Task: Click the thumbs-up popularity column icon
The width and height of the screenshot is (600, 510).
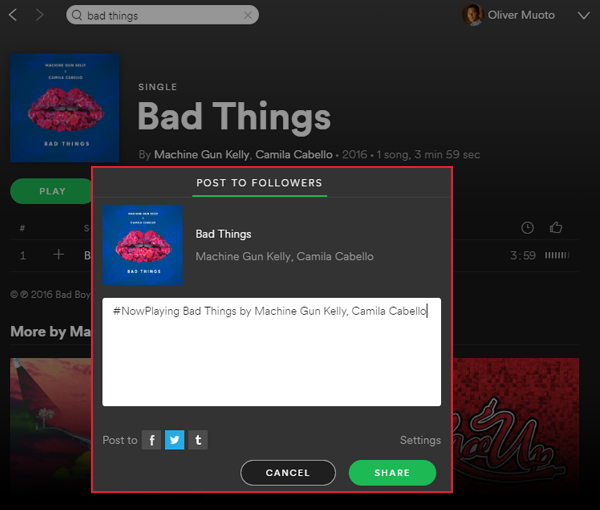Action: (x=556, y=228)
